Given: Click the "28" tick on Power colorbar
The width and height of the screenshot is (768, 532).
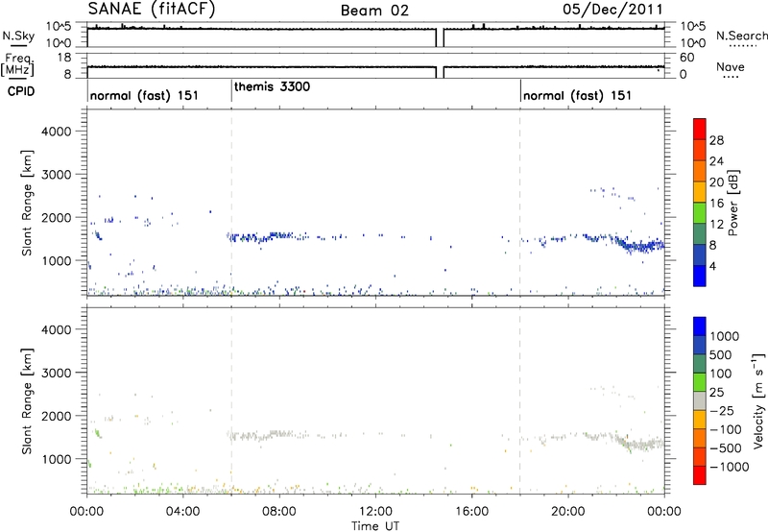Looking at the screenshot, I should point(716,140).
